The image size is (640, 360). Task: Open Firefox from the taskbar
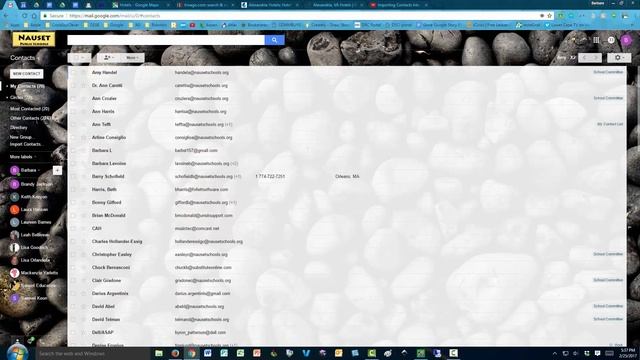(175, 353)
